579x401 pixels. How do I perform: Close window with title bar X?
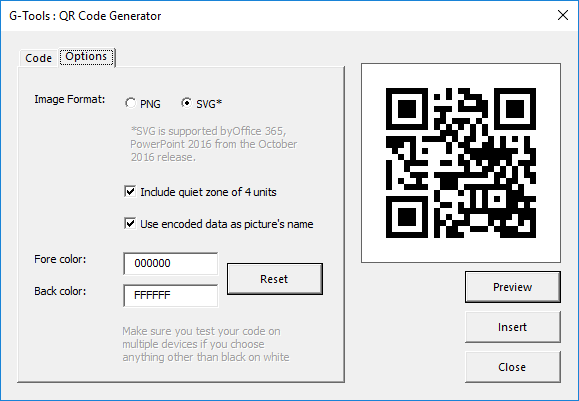563,16
